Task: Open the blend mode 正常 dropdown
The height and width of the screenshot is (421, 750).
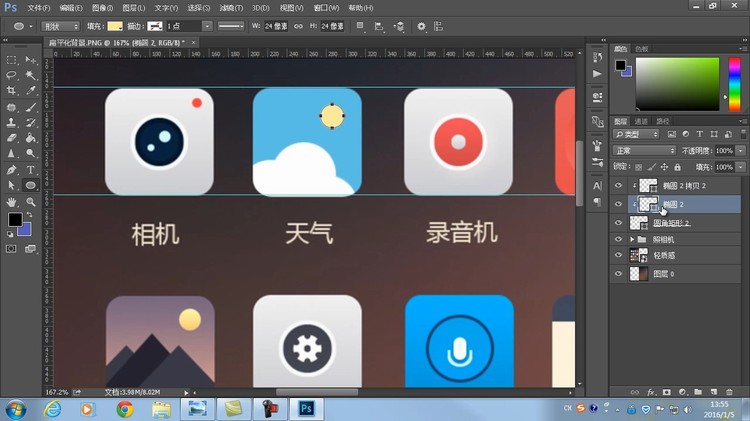Action: pos(644,151)
